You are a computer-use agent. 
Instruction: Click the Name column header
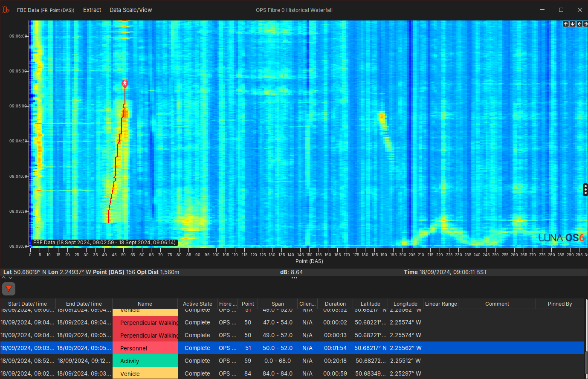click(x=145, y=304)
